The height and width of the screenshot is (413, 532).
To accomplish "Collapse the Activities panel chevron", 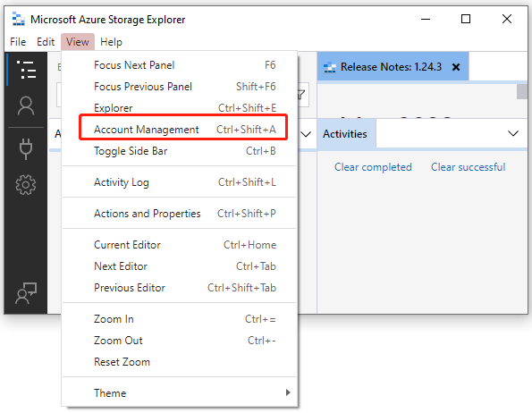I will (513, 133).
